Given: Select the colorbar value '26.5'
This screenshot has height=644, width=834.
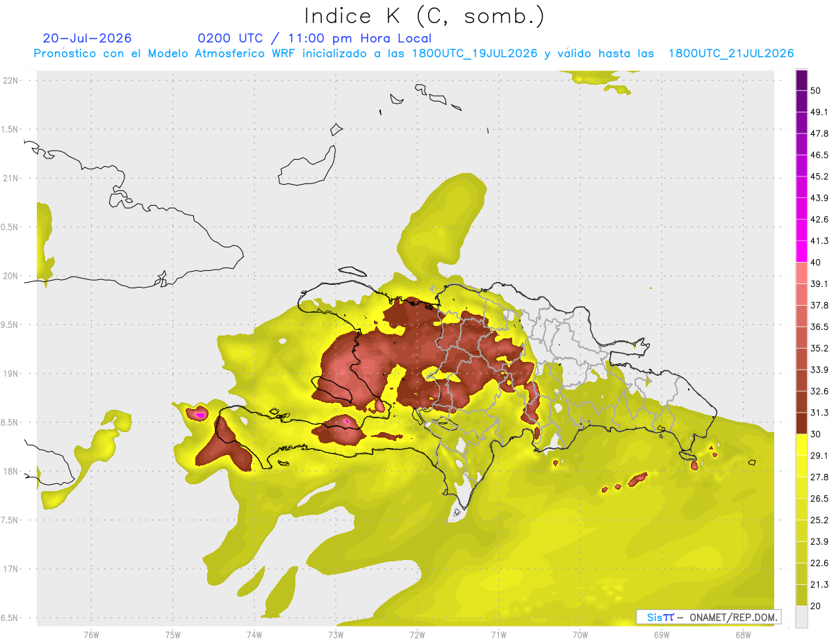Looking at the screenshot, I should 819,499.
